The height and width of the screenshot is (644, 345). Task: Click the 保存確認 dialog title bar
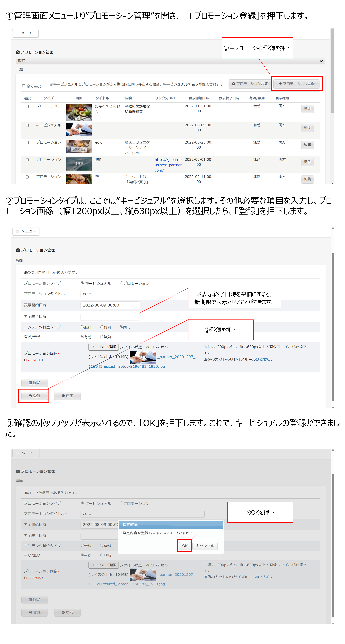pos(171,525)
